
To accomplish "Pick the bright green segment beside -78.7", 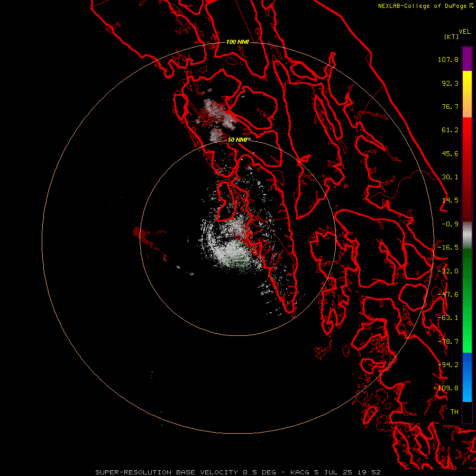I will [x=467, y=342].
